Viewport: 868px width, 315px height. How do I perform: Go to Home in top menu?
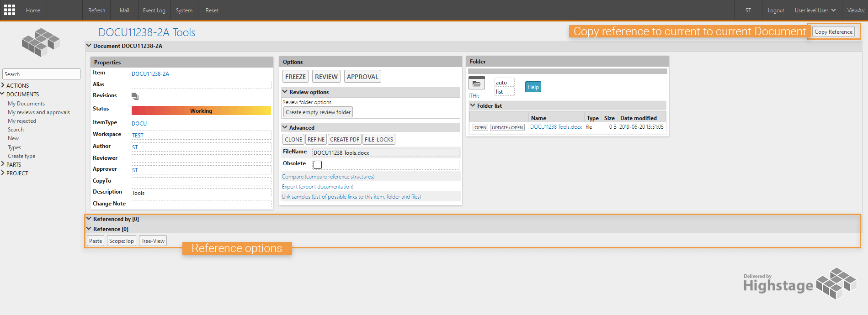pyautogui.click(x=33, y=10)
